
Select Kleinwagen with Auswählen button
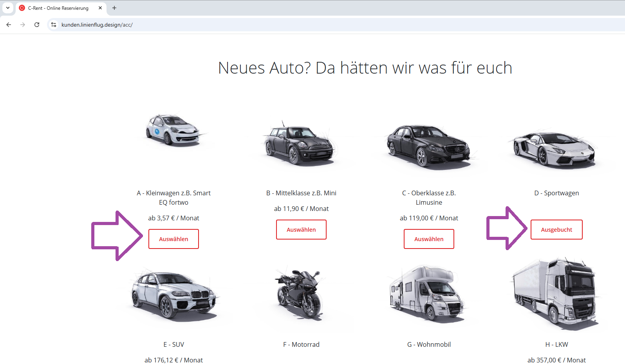click(173, 239)
